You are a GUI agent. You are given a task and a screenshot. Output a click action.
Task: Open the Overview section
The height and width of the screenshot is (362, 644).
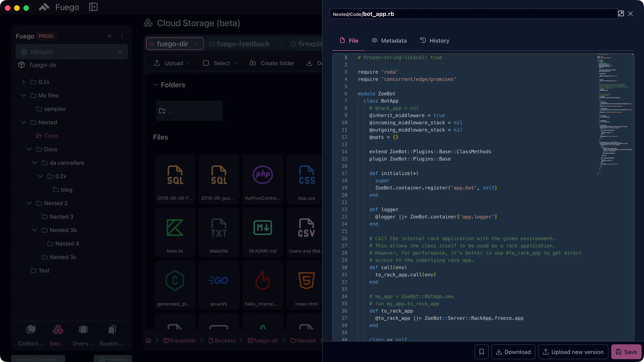click(x=83, y=335)
